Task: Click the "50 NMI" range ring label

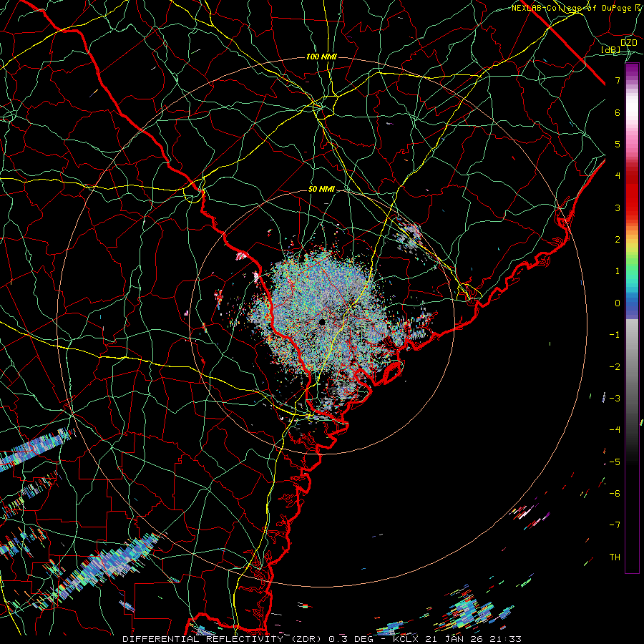Action: point(321,189)
